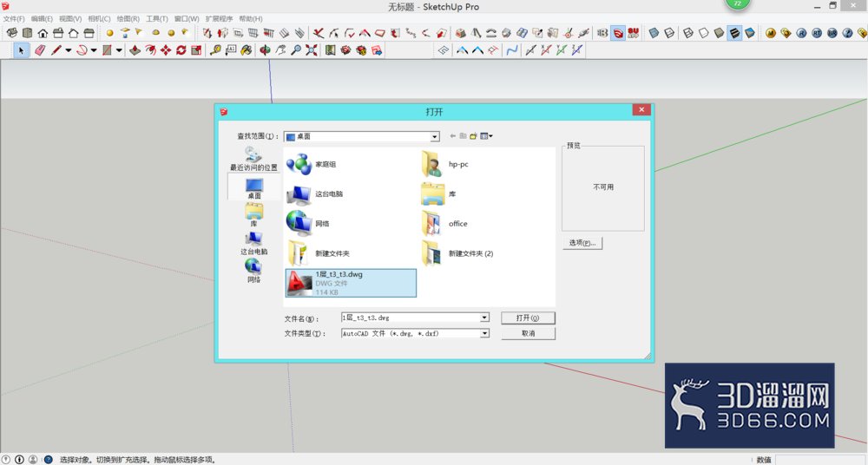This screenshot has width=868, height=465.
Task: Select the office folder
Action: click(444, 224)
